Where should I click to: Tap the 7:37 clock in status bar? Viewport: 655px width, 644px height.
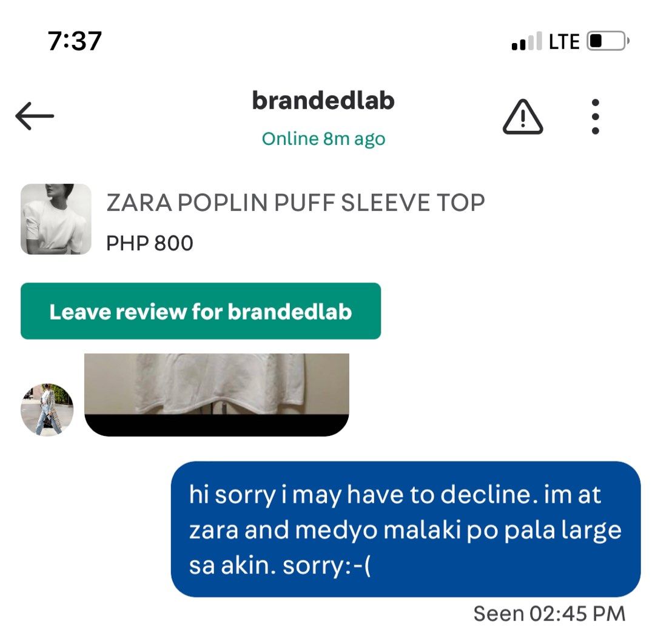point(75,41)
